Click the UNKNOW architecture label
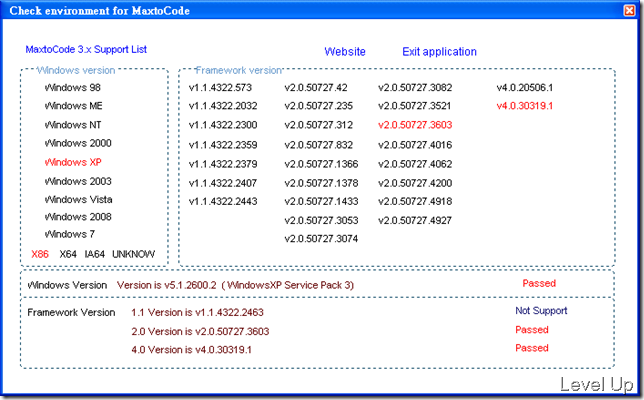This screenshot has width=644, height=400. pyautogui.click(x=133, y=254)
